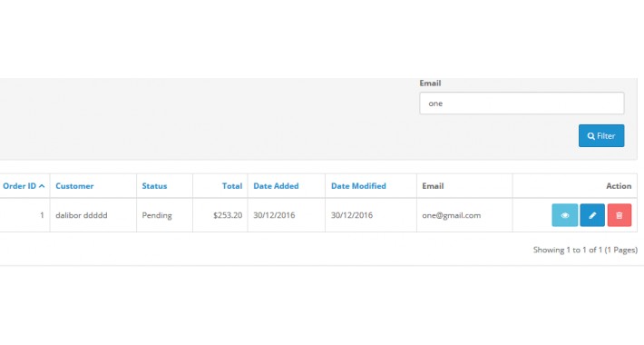Image resolution: width=644 pixels, height=345 pixels.
Task: Click the Email column header
Action: (433, 186)
